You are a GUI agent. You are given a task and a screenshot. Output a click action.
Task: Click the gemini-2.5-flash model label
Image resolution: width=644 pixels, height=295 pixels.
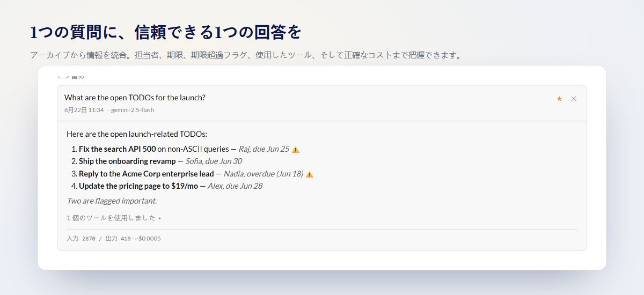click(x=133, y=110)
